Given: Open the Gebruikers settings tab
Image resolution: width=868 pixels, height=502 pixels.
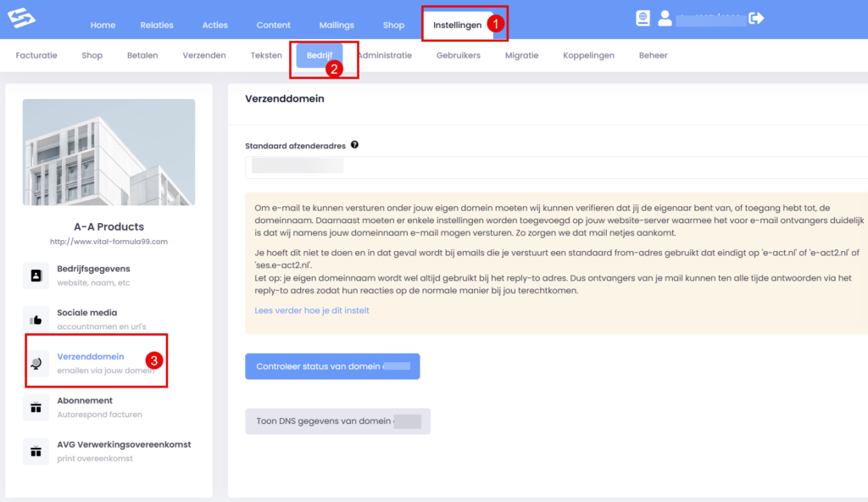Looking at the screenshot, I should point(458,56).
